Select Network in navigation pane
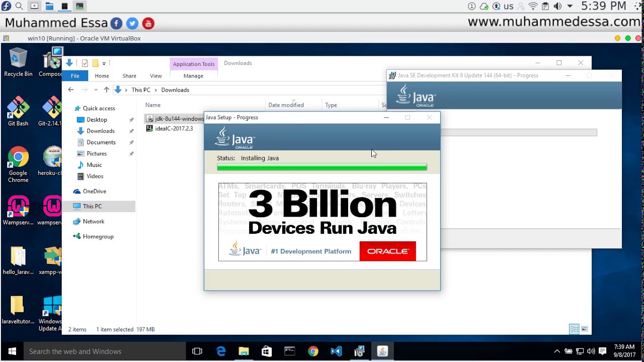The height and width of the screenshot is (362, 644). click(x=94, y=221)
